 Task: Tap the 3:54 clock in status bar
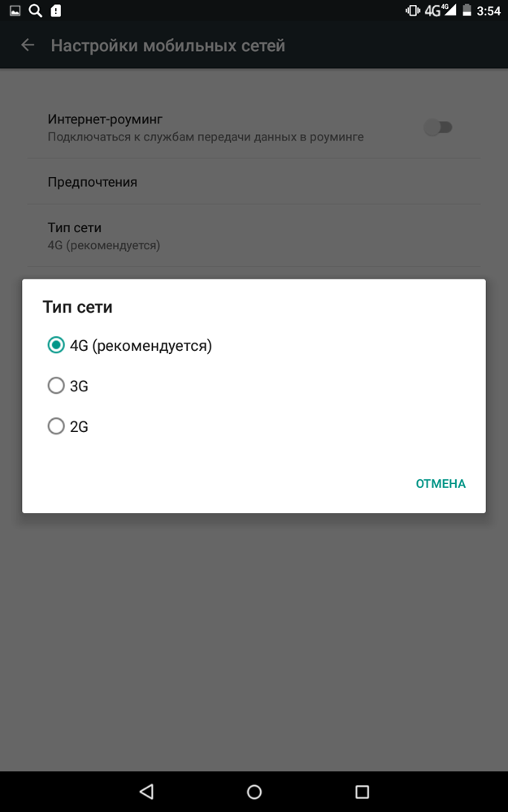(488, 11)
